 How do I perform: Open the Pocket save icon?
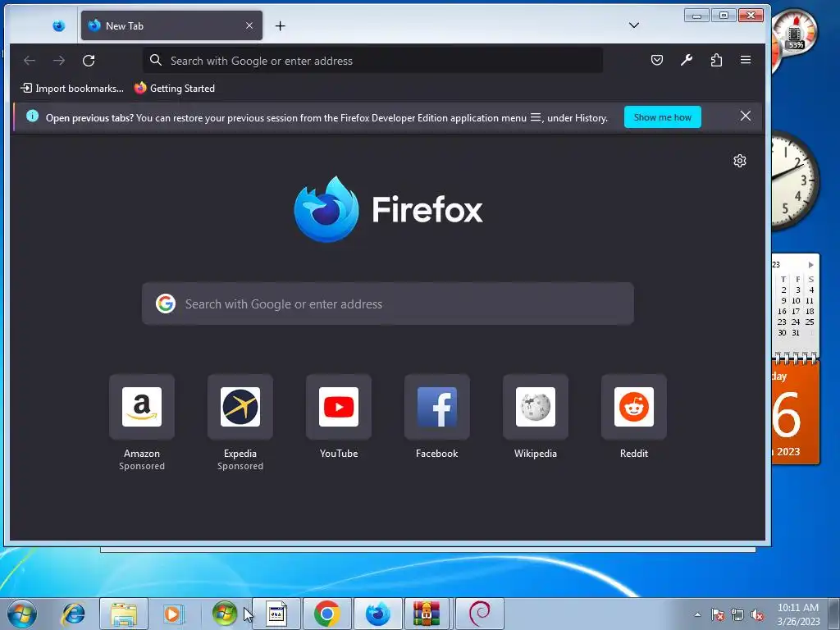point(657,60)
